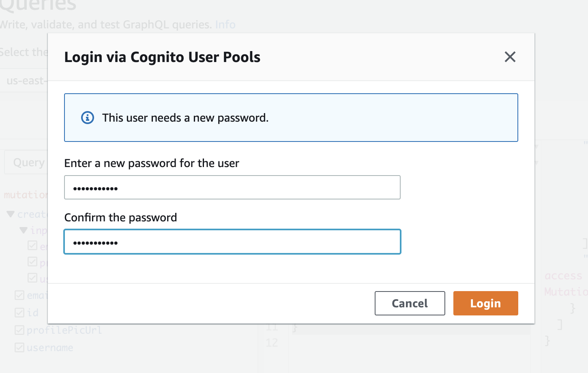Collapse the create mutation tree node
Screen dimensions: 588x373
[x=11, y=214]
